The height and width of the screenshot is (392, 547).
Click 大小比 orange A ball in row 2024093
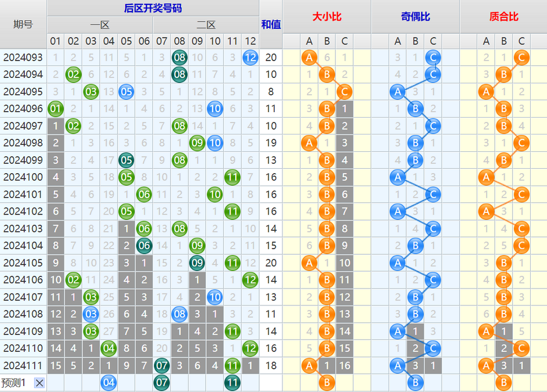click(309, 58)
